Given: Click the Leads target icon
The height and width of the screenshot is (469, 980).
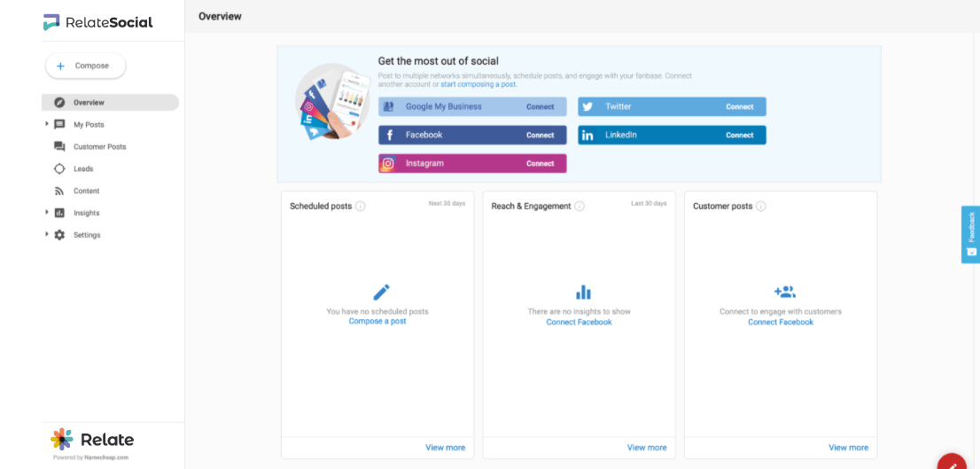Looking at the screenshot, I should (x=59, y=168).
